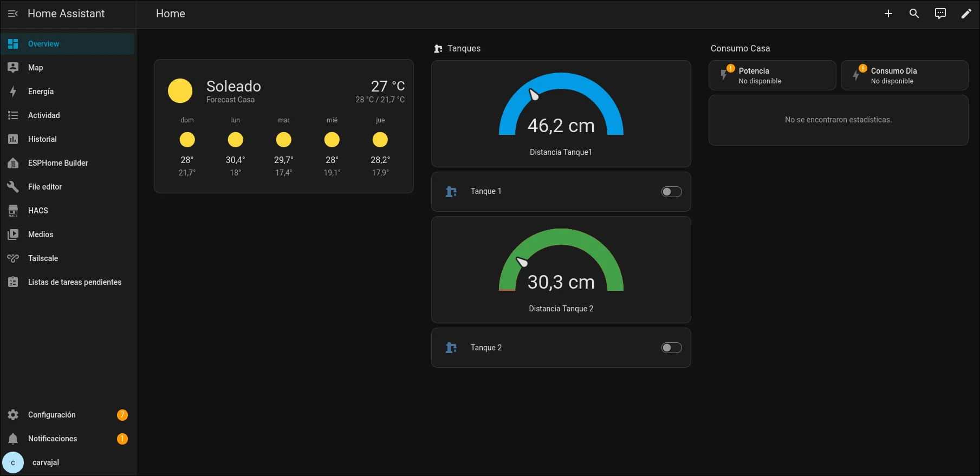This screenshot has height=476, width=980.
Task: Edit dashboard with the pencil icon
Action: click(x=966, y=14)
